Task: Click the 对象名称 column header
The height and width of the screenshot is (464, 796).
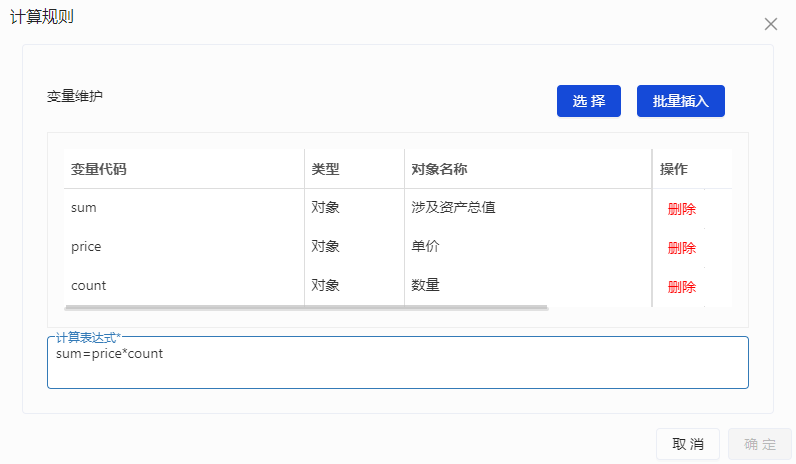Action: 439,169
